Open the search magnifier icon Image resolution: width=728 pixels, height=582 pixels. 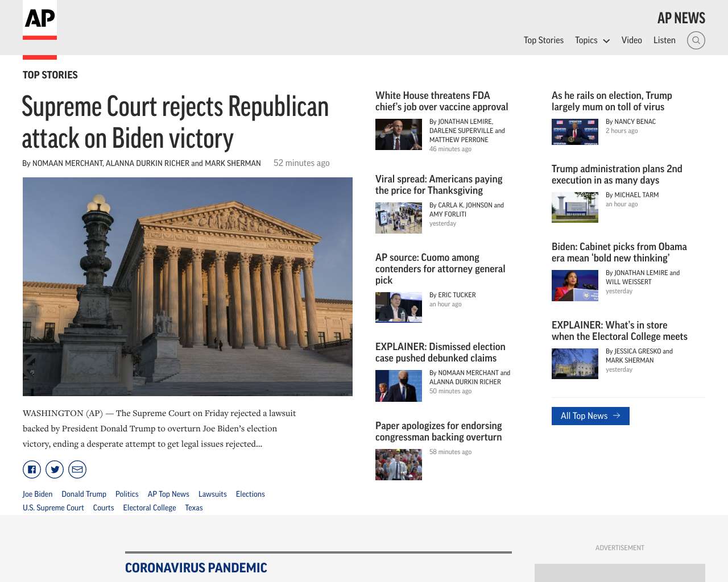point(696,40)
